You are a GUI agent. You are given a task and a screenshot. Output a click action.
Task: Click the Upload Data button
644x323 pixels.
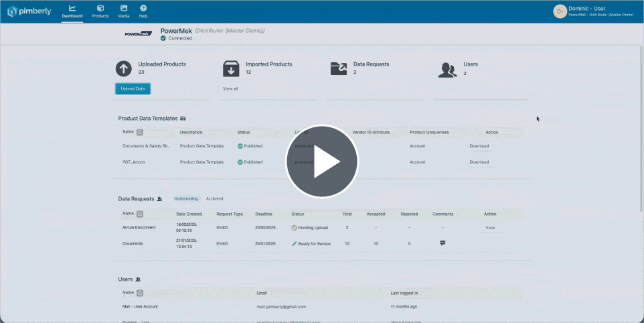click(x=133, y=88)
